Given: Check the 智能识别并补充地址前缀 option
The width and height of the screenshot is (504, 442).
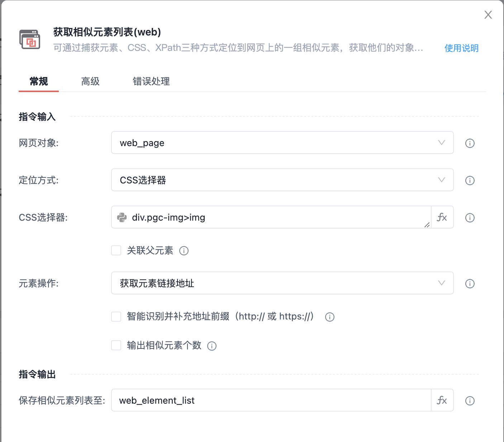Looking at the screenshot, I should (x=116, y=317).
